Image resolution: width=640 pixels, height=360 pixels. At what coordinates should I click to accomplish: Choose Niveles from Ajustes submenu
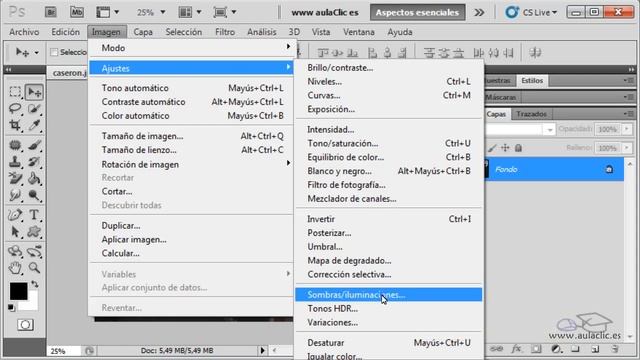388,82
